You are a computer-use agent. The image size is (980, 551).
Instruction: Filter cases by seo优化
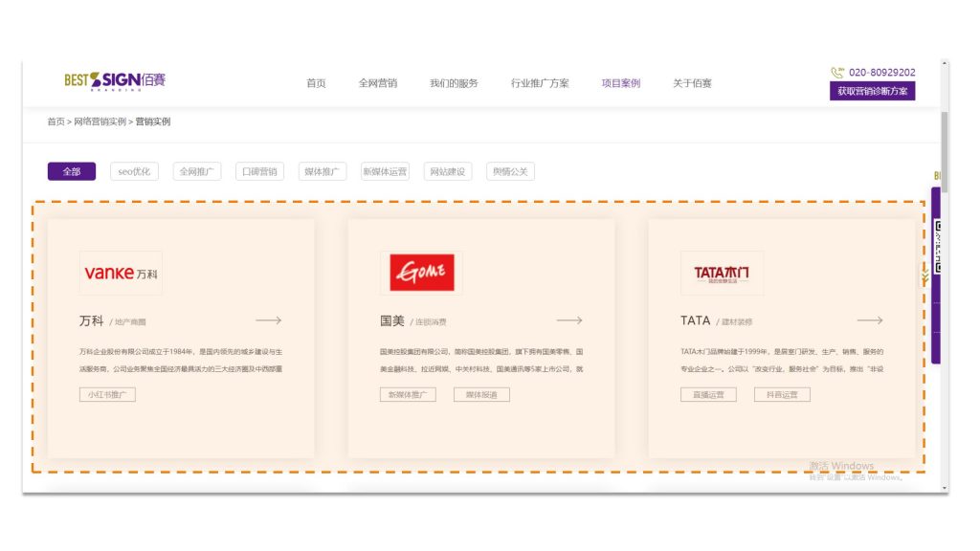click(134, 172)
